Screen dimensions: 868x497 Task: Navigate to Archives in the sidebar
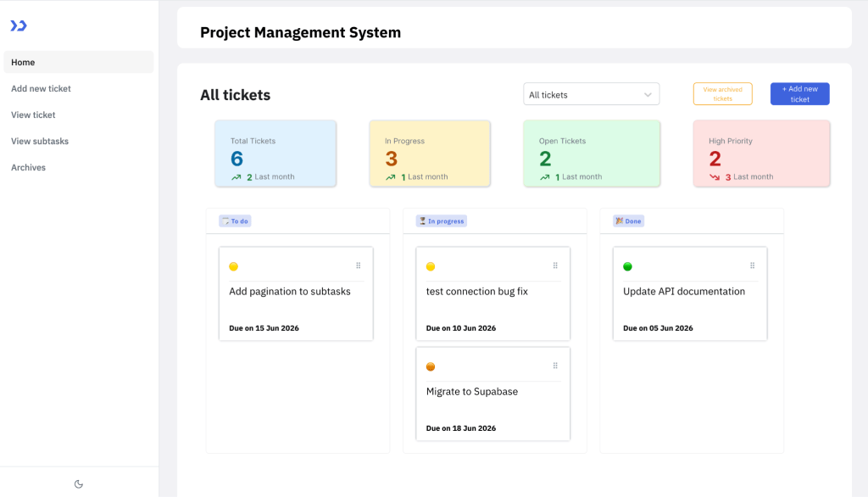click(x=28, y=167)
